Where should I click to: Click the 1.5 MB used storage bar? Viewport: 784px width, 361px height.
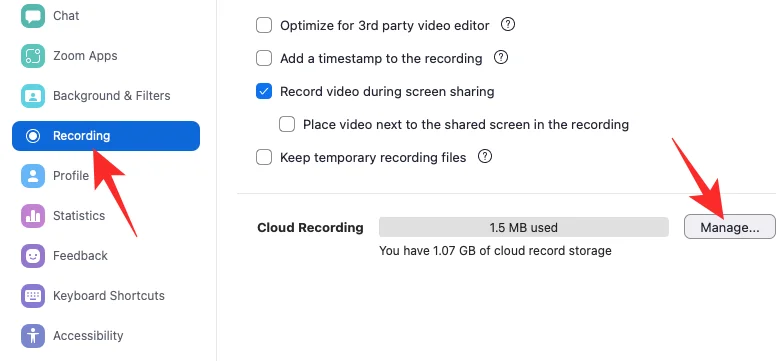pyautogui.click(x=524, y=228)
